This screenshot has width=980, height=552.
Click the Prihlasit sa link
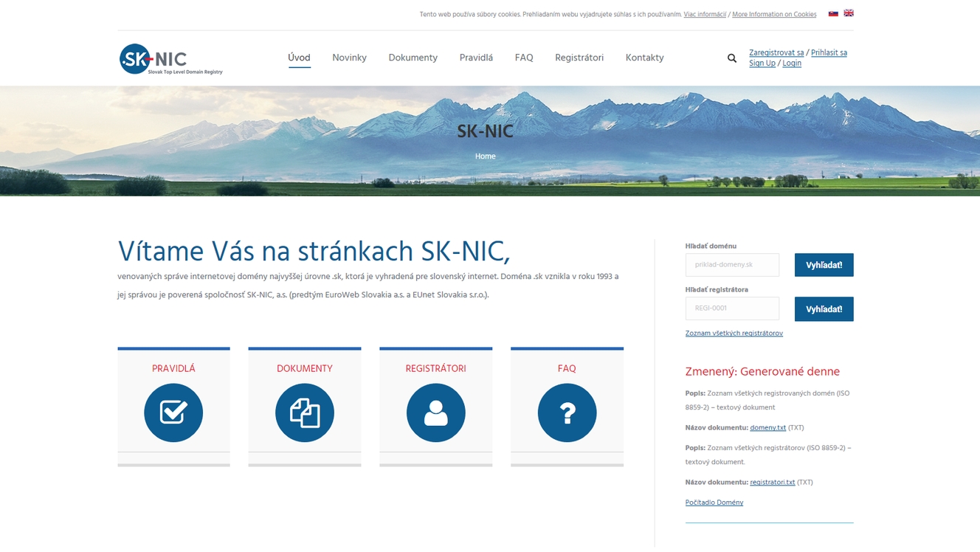pos(829,52)
